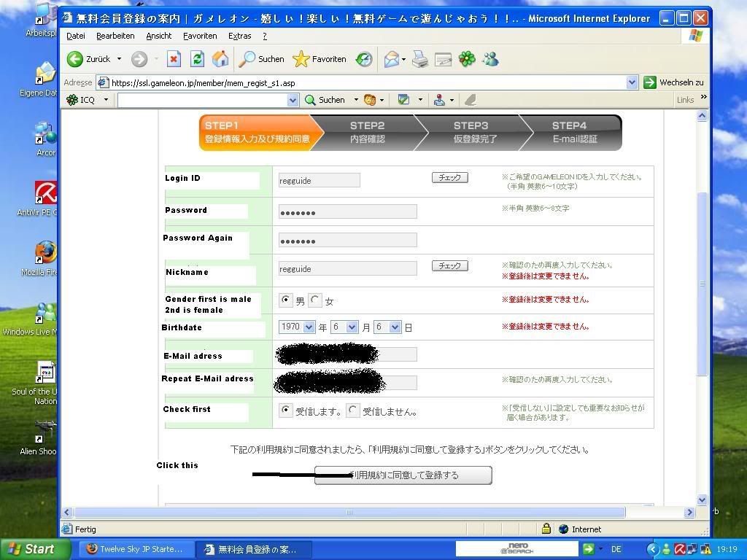Image resolution: width=747 pixels, height=560 pixels.
Task: Click チェック button next to Login ID
Action: [449, 177]
